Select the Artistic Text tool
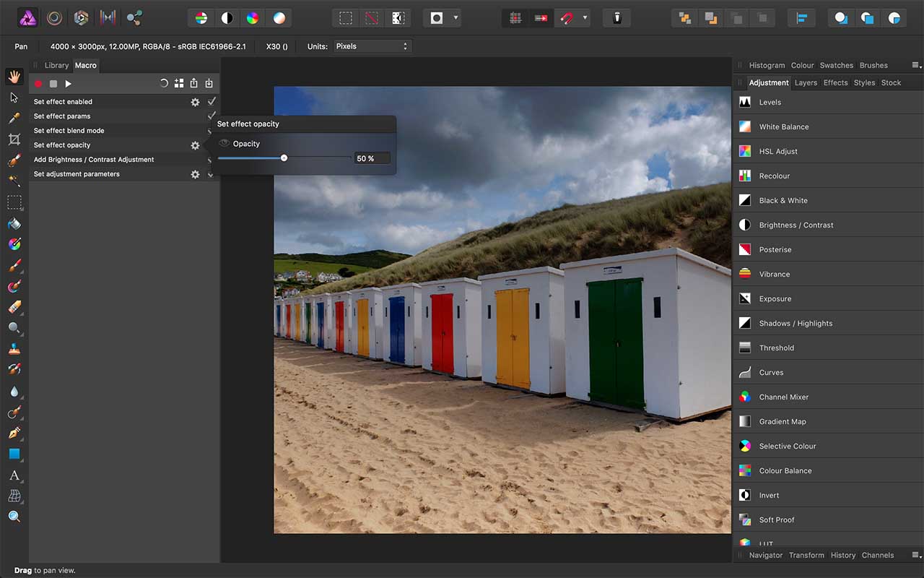The width and height of the screenshot is (924, 578). coord(14,475)
